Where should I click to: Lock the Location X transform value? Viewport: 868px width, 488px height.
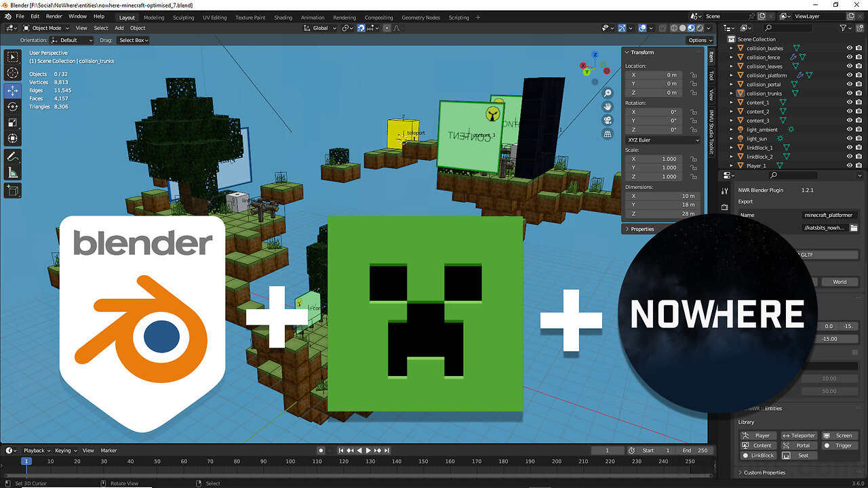pyautogui.click(x=693, y=75)
